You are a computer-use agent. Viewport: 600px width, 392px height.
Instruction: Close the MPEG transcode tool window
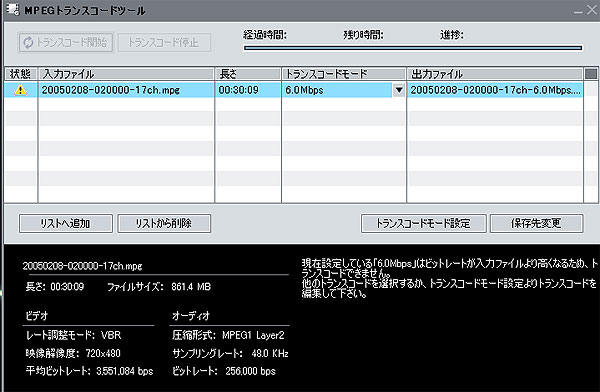click(x=592, y=10)
